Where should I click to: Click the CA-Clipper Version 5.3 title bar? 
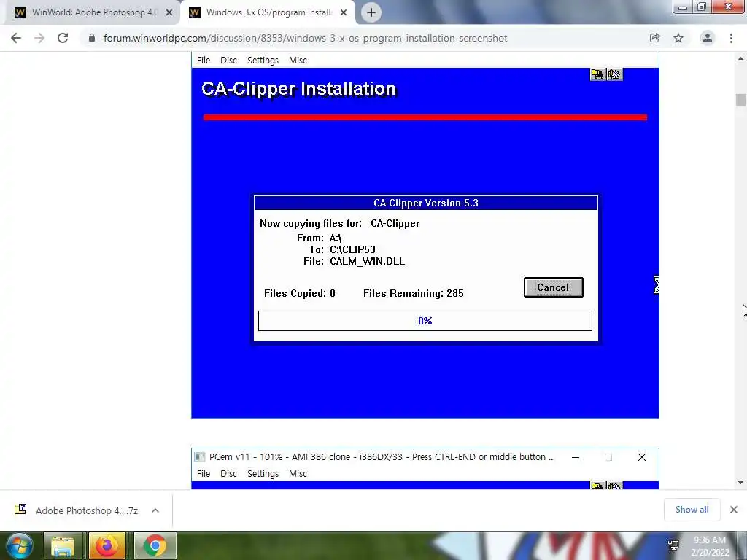tap(426, 203)
